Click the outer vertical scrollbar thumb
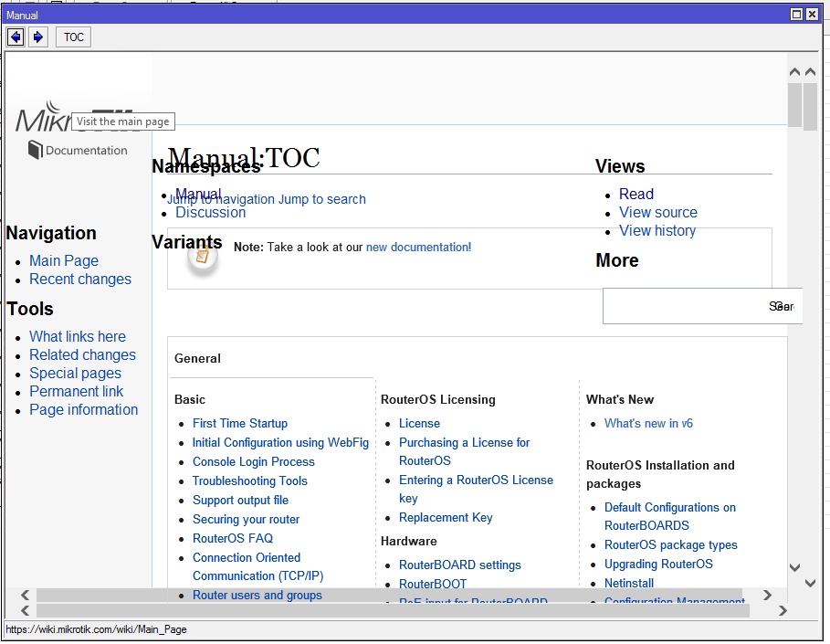Image resolution: width=830 pixels, height=644 pixels. 811,107
